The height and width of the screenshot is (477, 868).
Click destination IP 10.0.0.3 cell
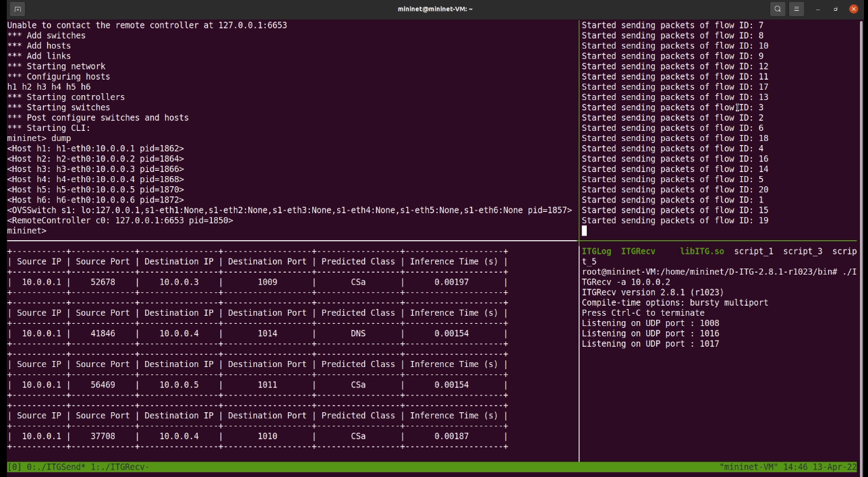point(179,282)
